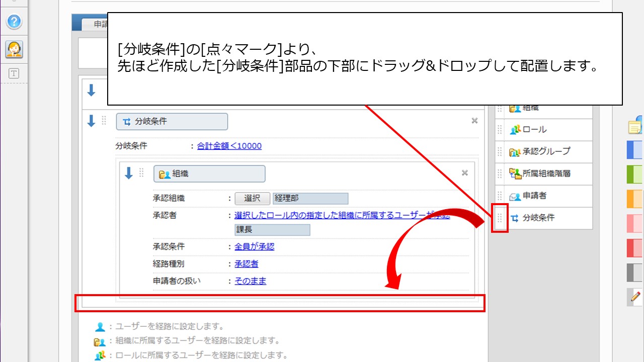644x362 pixels.
Task: Click the yellow sticky note icon
Action: point(636,126)
